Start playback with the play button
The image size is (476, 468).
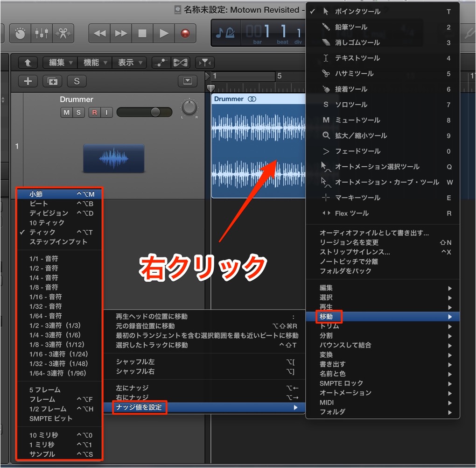tap(164, 34)
